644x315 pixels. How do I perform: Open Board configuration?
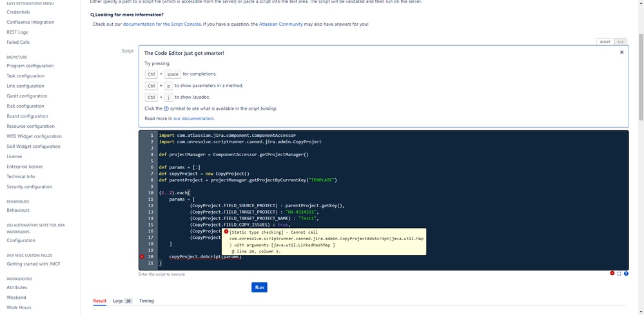tap(27, 116)
